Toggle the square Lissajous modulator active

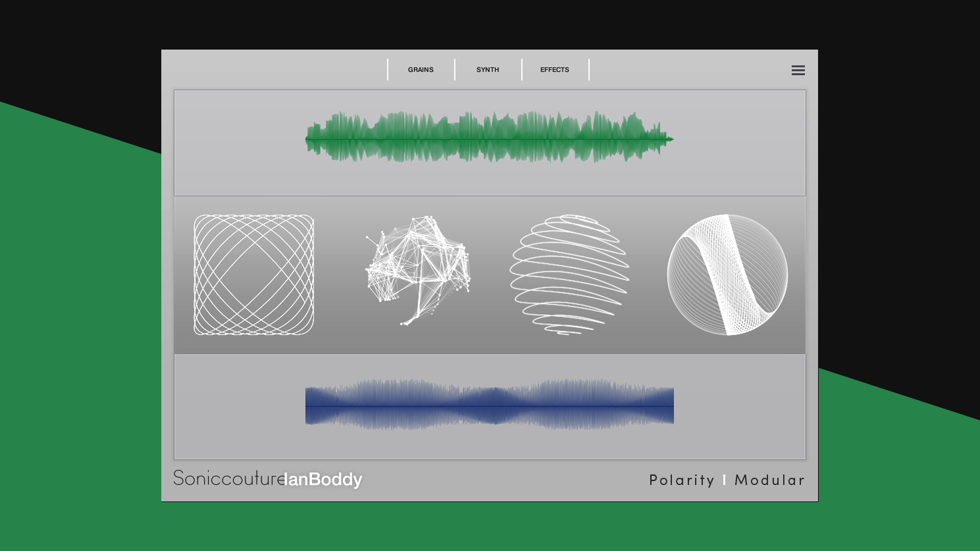tap(254, 273)
